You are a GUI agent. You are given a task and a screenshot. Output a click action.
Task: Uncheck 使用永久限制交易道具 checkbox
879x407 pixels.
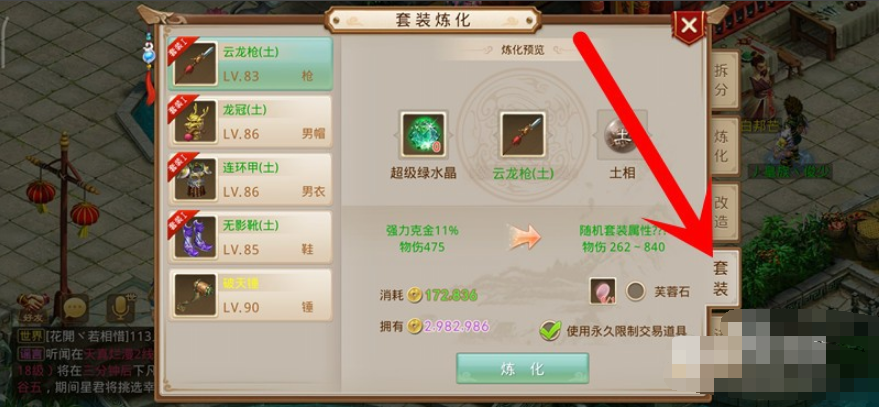(550, 330)
